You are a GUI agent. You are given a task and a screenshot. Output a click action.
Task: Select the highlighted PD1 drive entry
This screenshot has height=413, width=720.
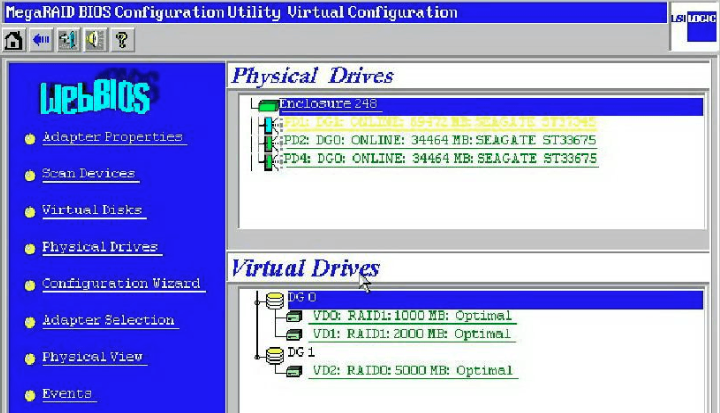tap(439, 123)
